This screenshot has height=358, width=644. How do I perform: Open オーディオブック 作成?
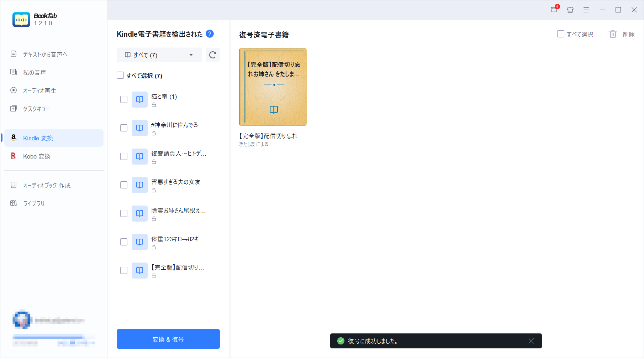click(x=47, y=185)
